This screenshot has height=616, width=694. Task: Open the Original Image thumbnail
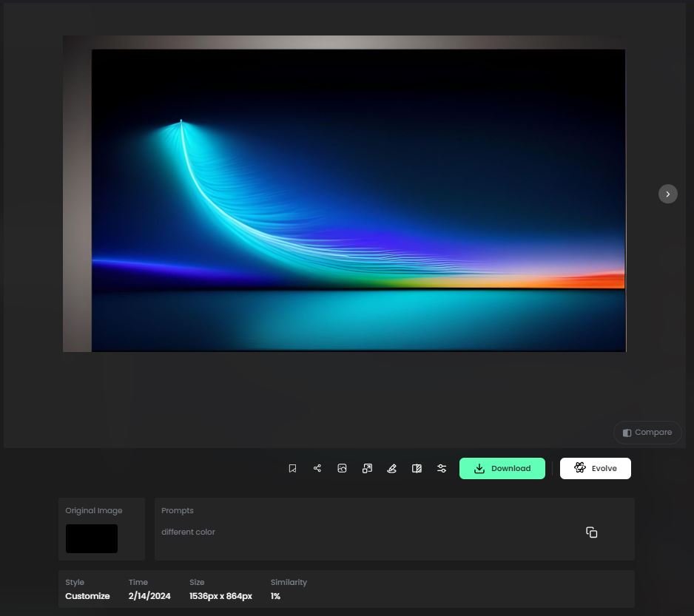pos(92,538)
